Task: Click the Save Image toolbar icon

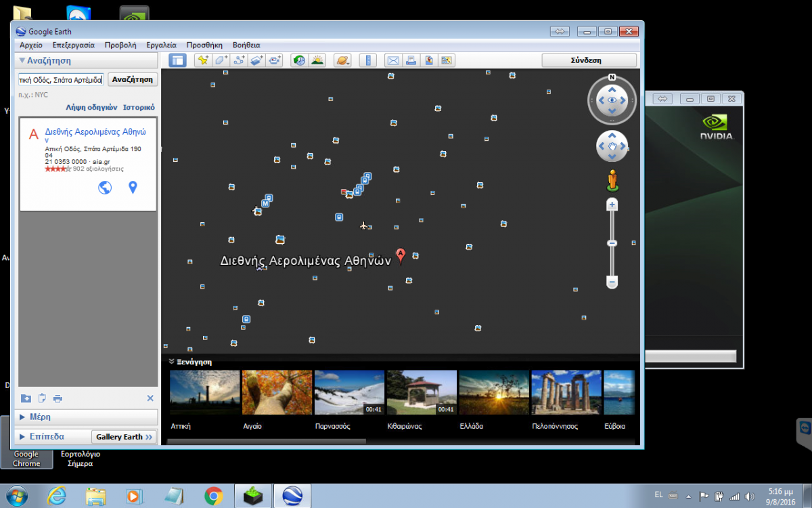Action: pos(428,60)
